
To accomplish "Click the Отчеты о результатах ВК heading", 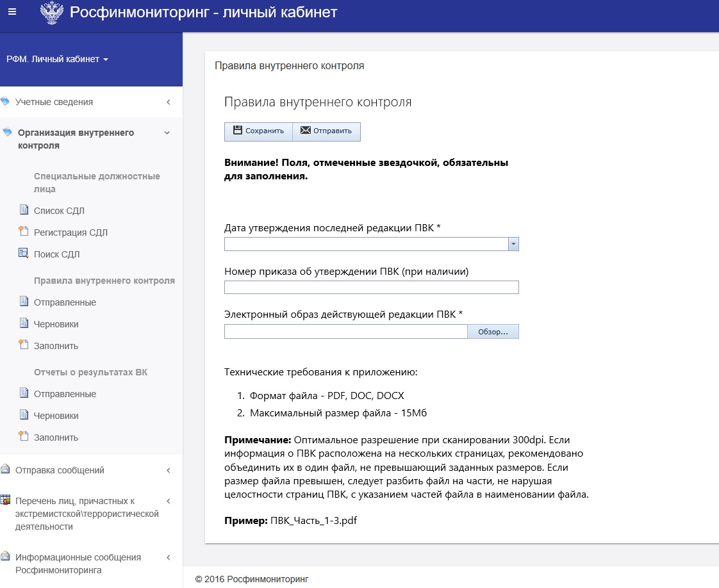I will (90, 372).
